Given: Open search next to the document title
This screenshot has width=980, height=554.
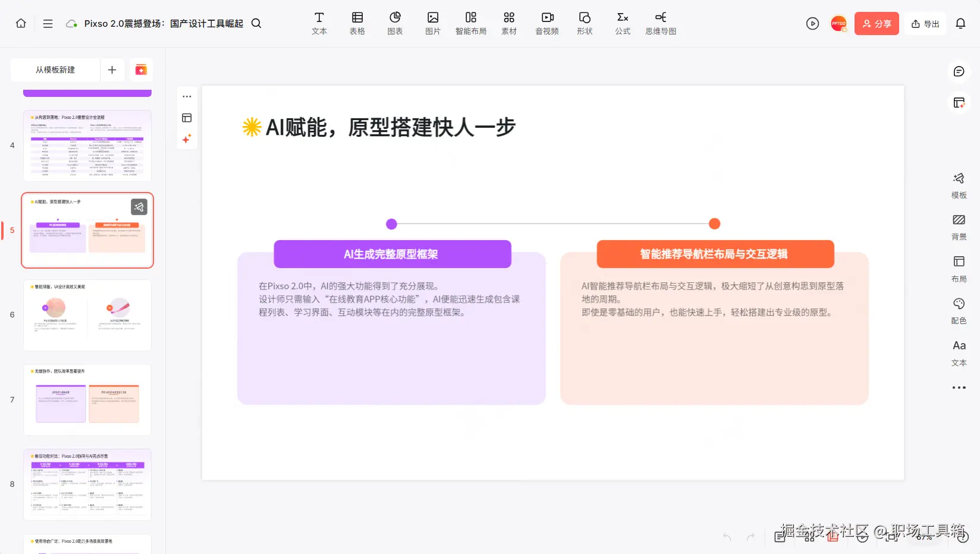Looking at the screenshot, I should (x=256, y=23).
